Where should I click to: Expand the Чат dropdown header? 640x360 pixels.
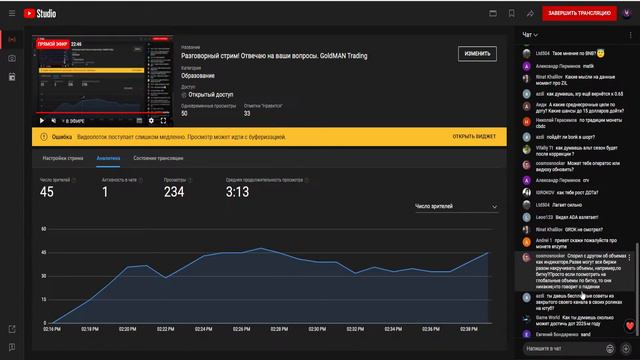530,35
